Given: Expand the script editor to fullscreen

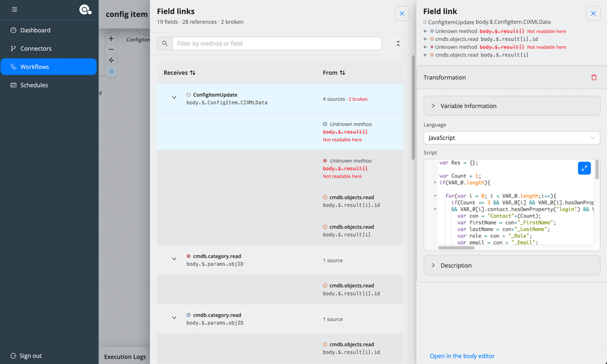Looking at the screenshot, I should (x=584, y=168).
